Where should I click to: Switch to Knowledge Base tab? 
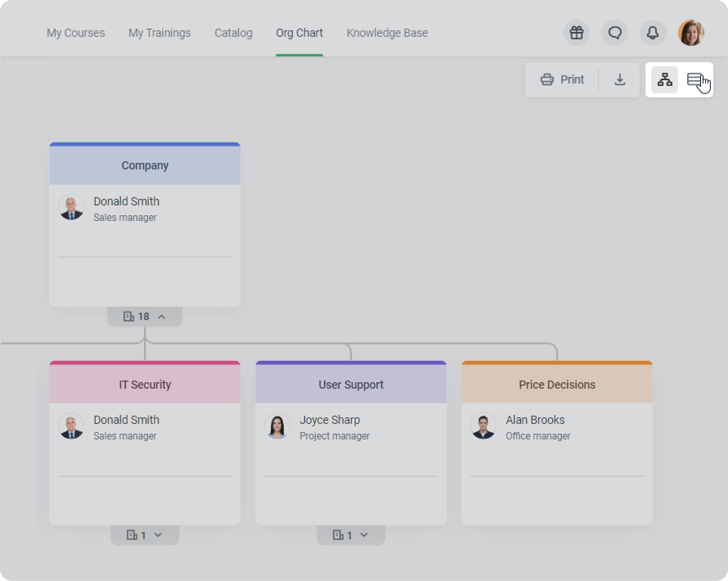click(x=387, y=33)
